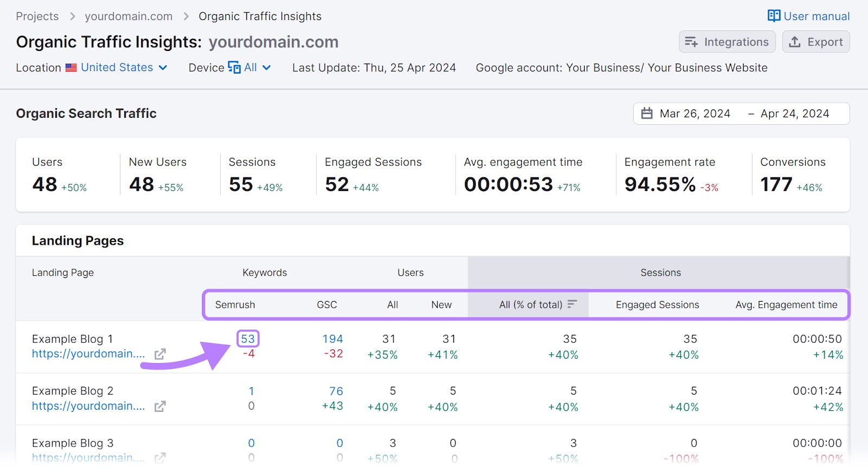This screenshot has height=471, width=868.
Task: Click the United States flag icon
Action: pos(71,68)
